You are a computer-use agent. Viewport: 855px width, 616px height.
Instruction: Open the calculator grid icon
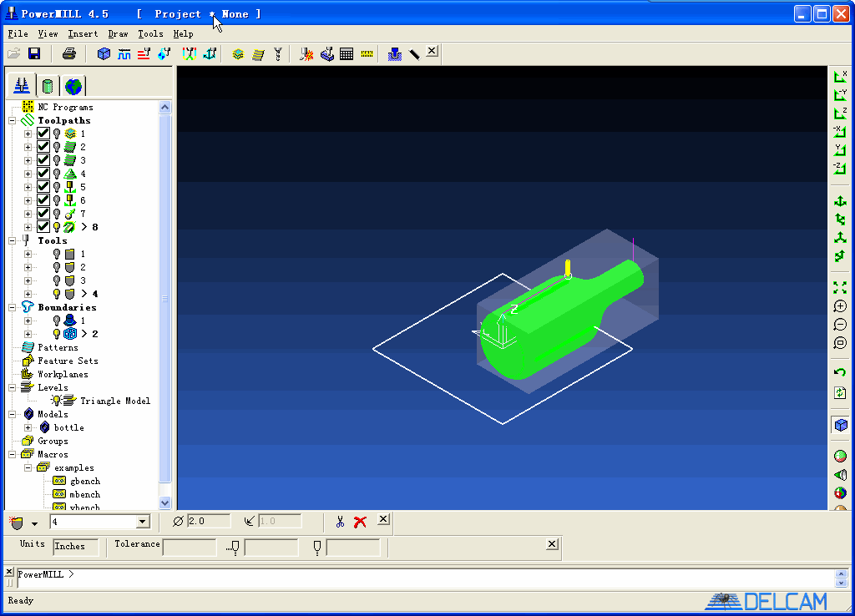tap(347, 53)
